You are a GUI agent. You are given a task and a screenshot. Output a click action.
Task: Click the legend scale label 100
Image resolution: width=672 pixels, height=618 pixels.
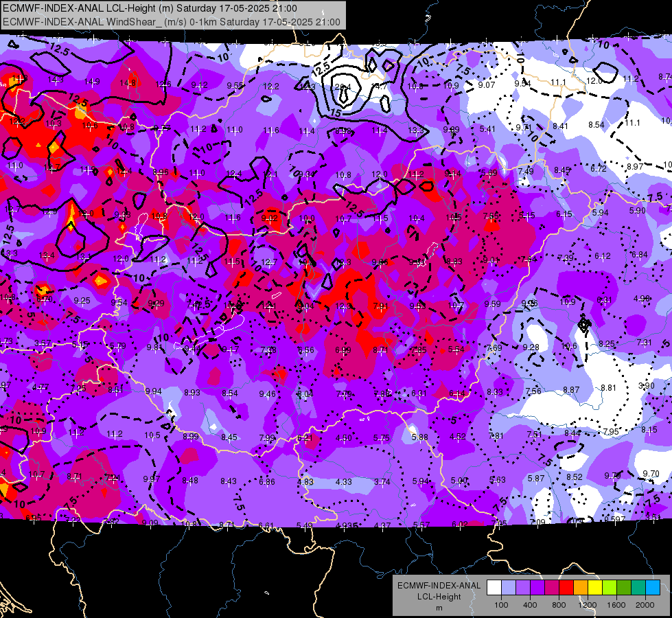501,605
